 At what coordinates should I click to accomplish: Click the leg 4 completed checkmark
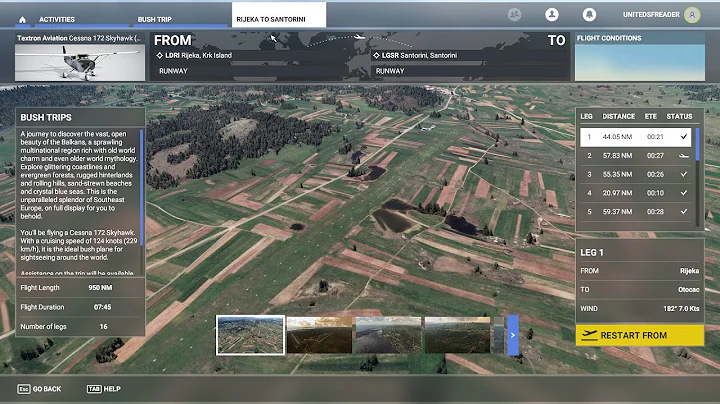pos(684,193)
